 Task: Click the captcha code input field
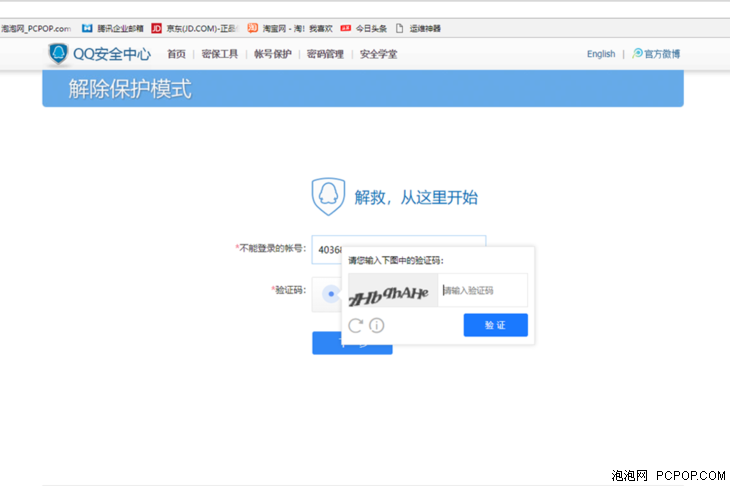tap(483, 290)
